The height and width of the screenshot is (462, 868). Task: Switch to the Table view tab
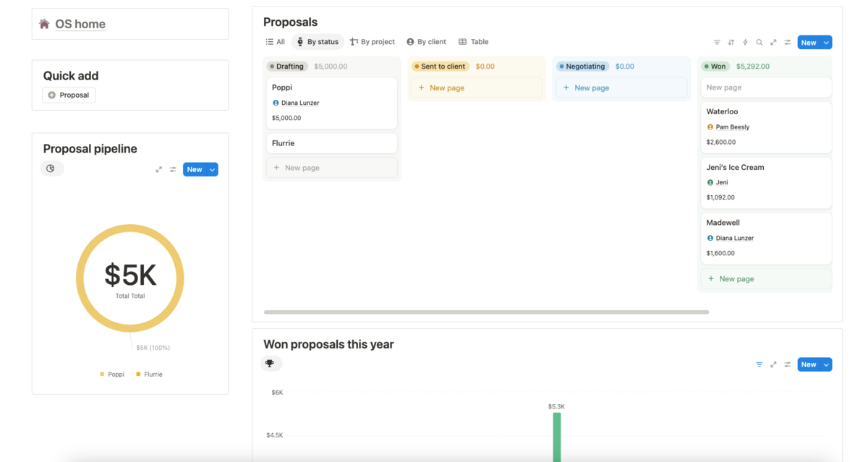point(474,42)
